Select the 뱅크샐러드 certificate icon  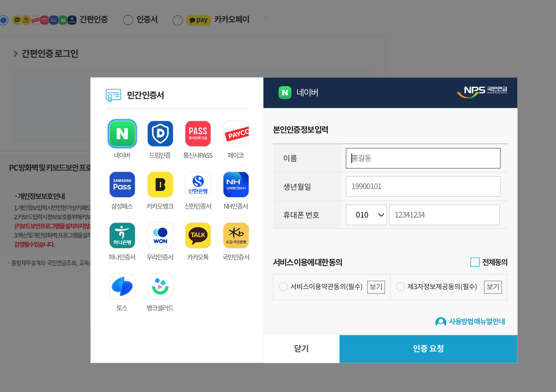pos(160,286)
